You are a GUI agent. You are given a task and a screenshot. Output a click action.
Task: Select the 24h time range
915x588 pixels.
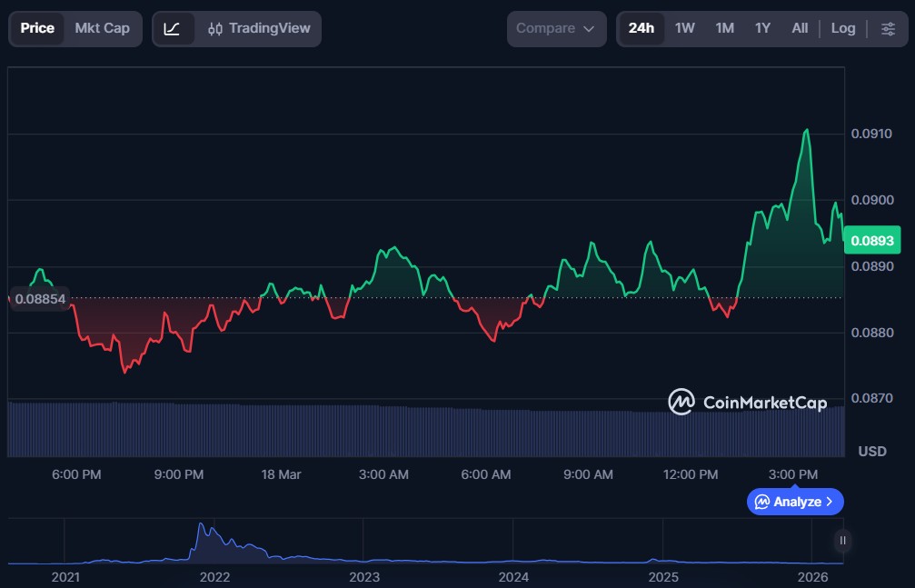click(x=641, y=28)
